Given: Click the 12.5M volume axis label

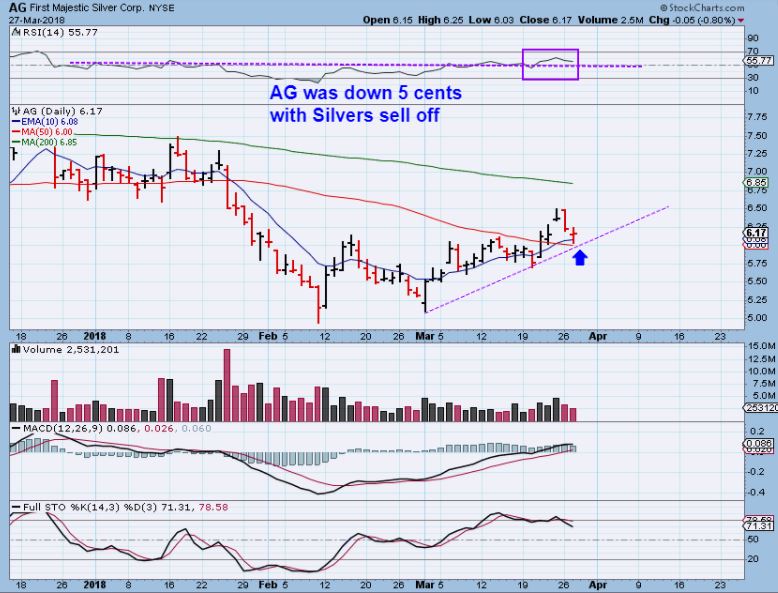Looking at the screenshot, I should 762,359.
